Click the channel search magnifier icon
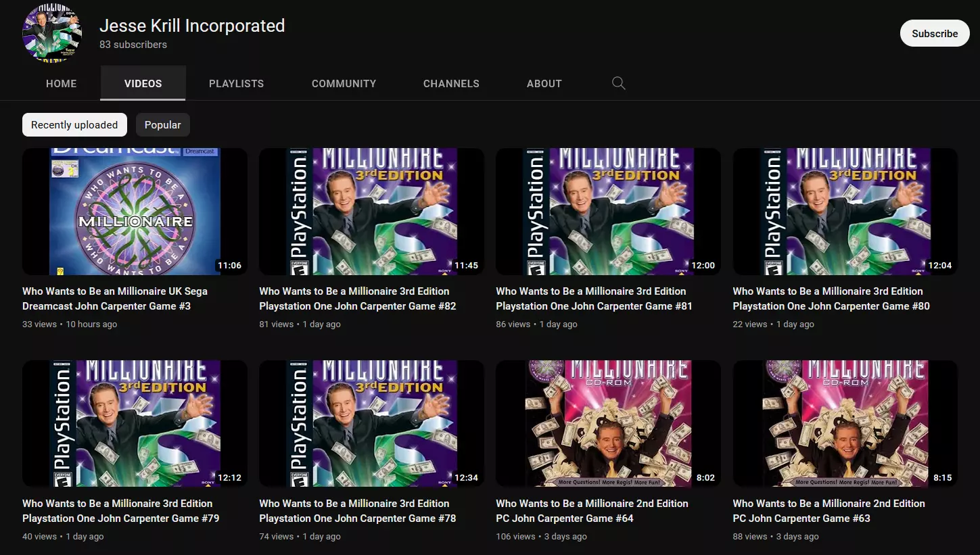Viewport: 980px width, 555px height. [x=618, y=83]
